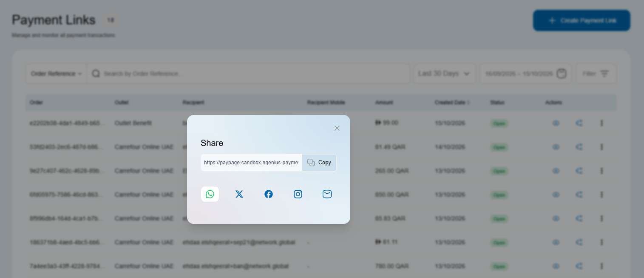Click share icon for order 9e27c407

click(579, 171)
